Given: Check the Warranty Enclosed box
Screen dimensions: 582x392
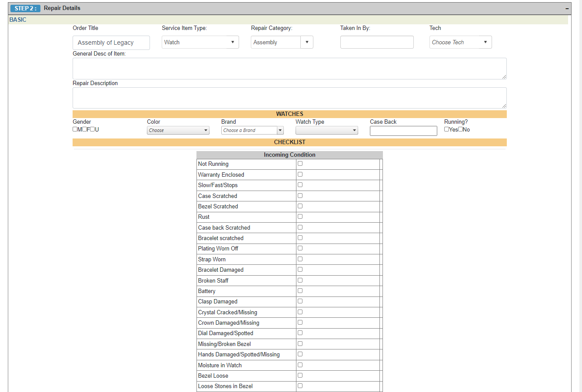Looking at the screenshot, I should (300, 175).
